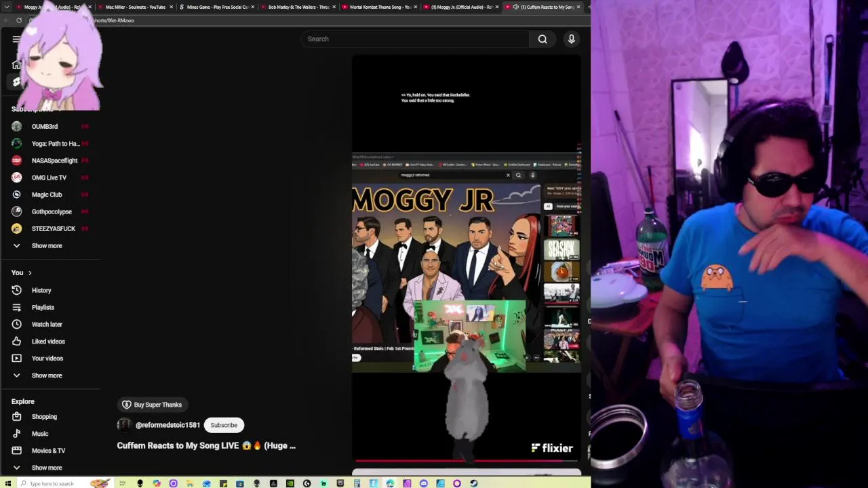Click the magnifier search button
The height and width of the screenshot is (488, 868).
[x=542, y=39]
